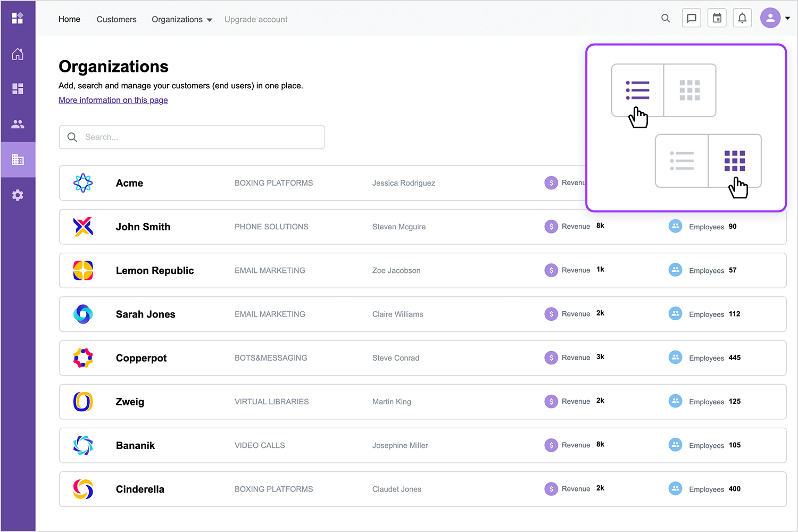Open the calendar icon in top bar

[x=717, y=18]
